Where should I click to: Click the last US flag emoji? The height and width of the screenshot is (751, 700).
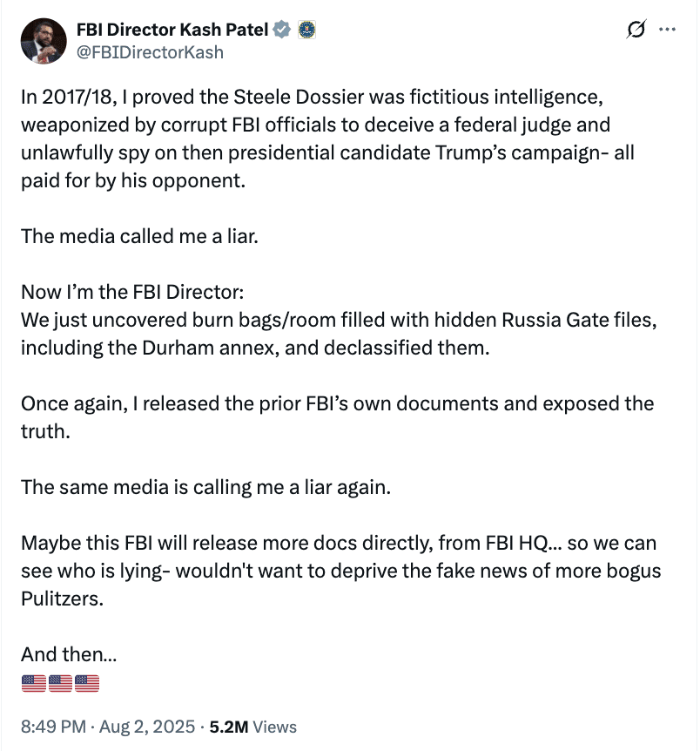pyautogui.click(x=86, y=685)
